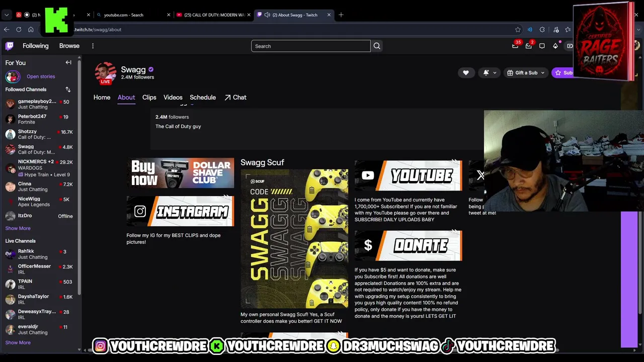Open offline ItzDro channel

coord(39,216)
